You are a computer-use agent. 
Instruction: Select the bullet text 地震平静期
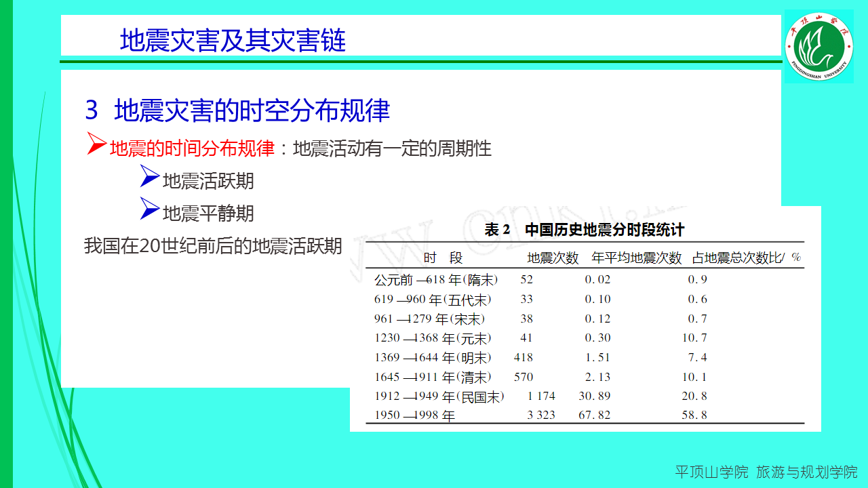tap(208, 213)
